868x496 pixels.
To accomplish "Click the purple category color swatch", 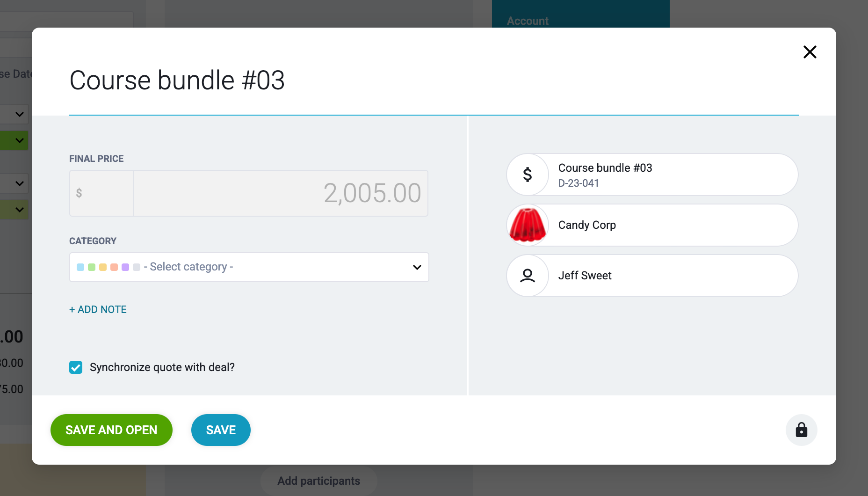I will (x=125, y=267).
